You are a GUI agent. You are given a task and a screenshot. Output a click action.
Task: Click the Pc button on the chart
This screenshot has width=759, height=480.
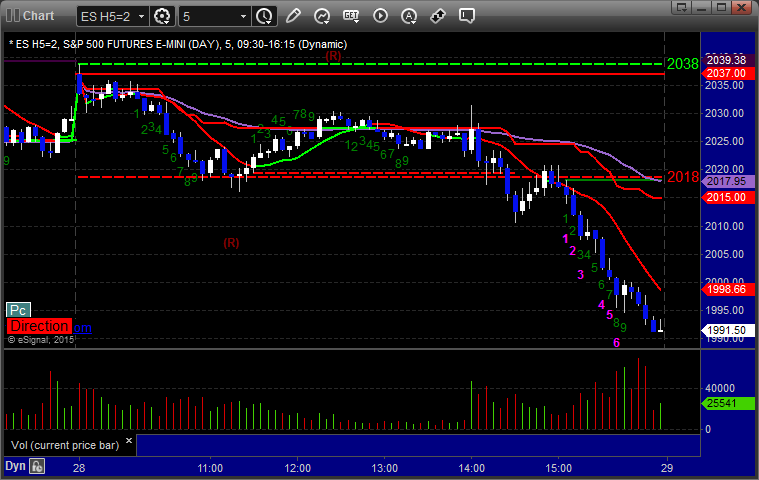click(18, 310)
